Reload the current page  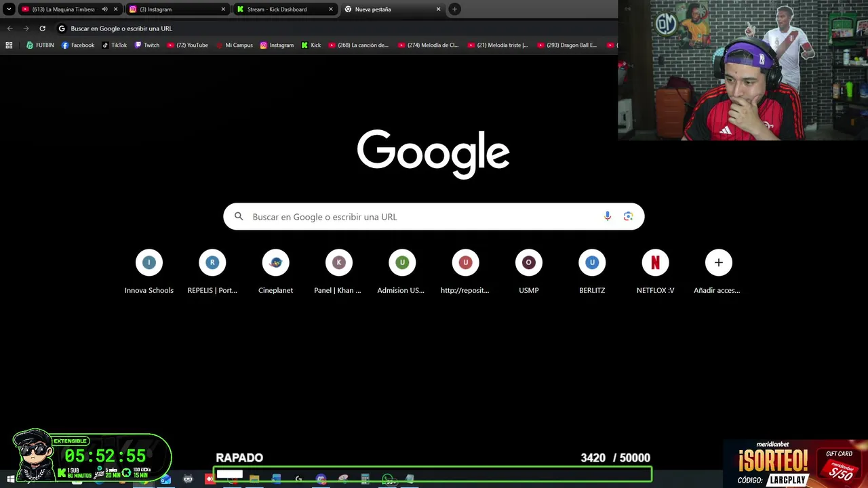point(42,28)
